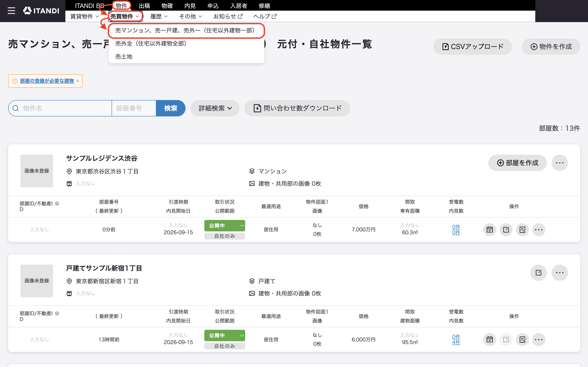Open more options in 7,000万円 row
This screenshot has width=588, height=367.
(539, 229)
